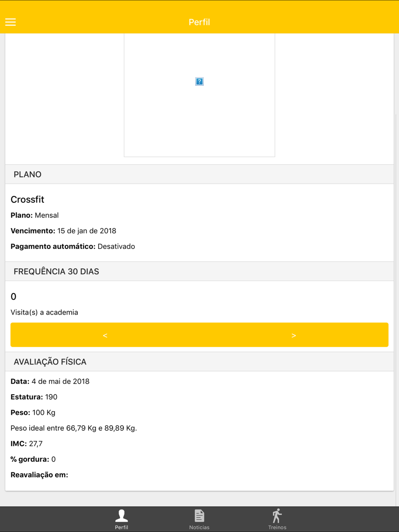Screen dimensions: 399x532
Task: Go to previous frequency period arrow
Action: (x=105, y=335)
